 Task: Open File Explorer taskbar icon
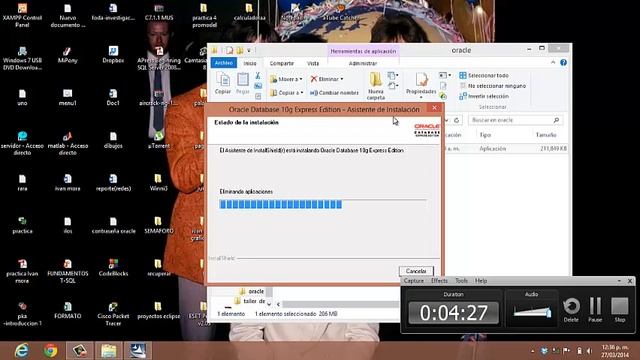[x=109, y=351]
